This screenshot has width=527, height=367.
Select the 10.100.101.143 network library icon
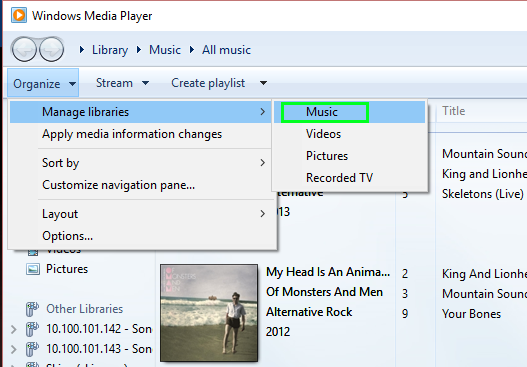(32, 349)
